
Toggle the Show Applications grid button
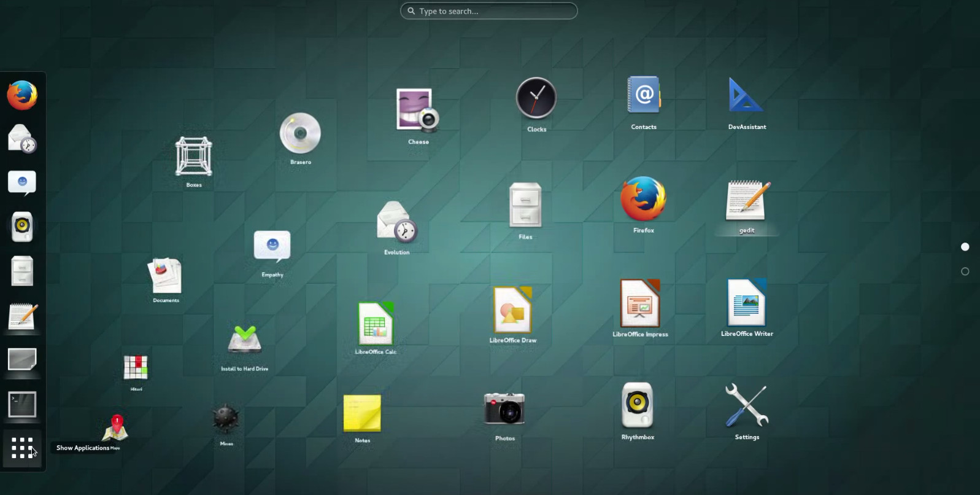pos(22,448)
